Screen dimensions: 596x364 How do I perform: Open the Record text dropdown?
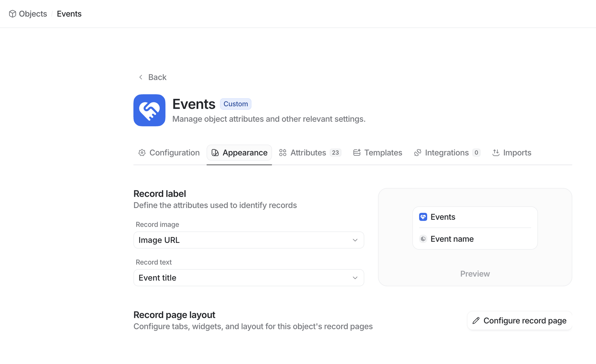[x=248, y=278]
